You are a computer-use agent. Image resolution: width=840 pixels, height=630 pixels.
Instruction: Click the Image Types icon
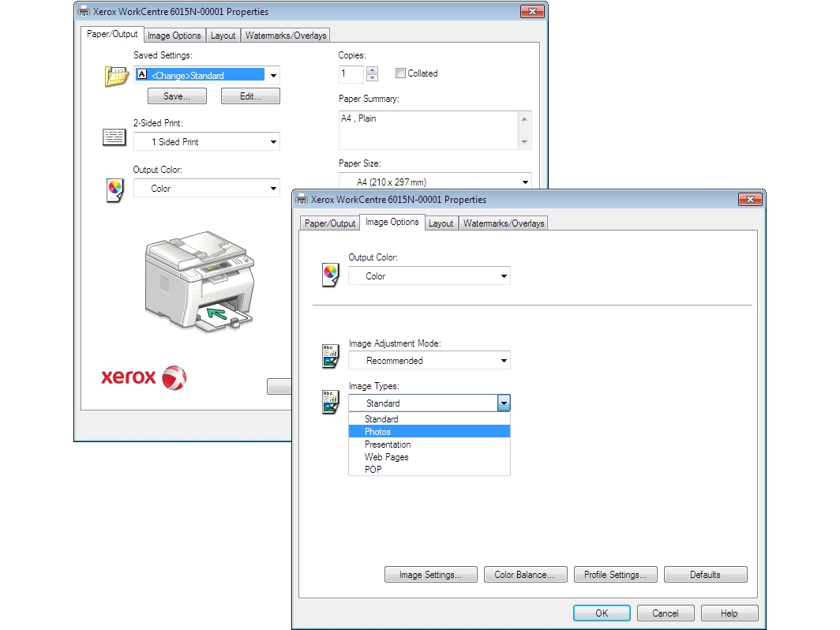[331, 402]
